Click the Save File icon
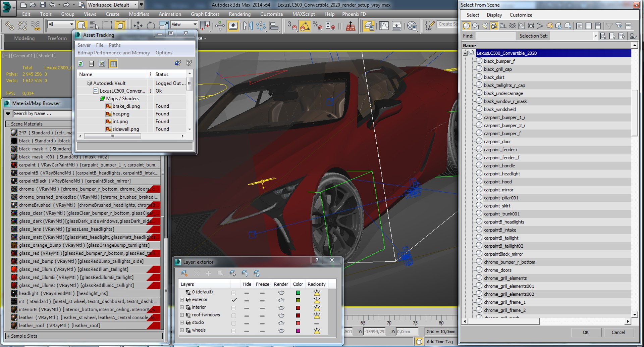 pos(42,5)
